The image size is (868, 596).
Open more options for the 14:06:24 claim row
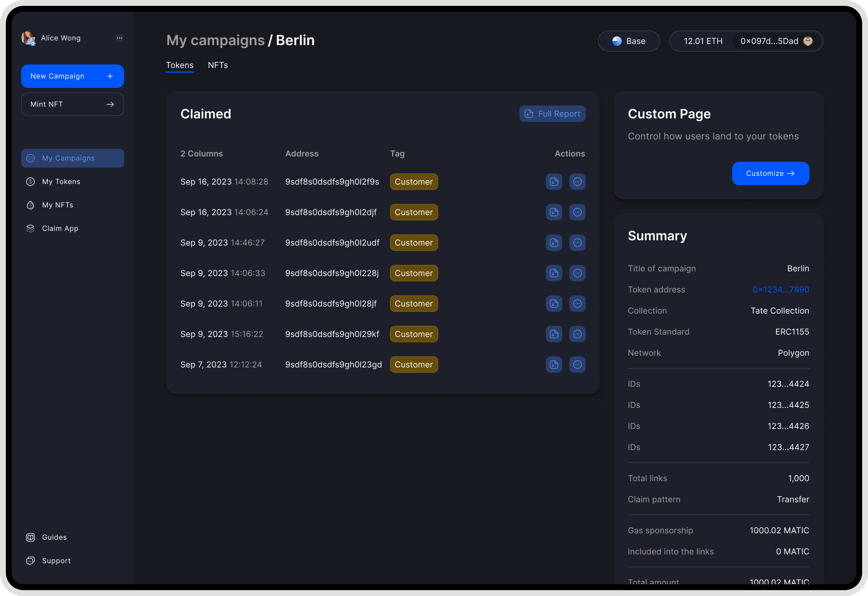(577, 212)
